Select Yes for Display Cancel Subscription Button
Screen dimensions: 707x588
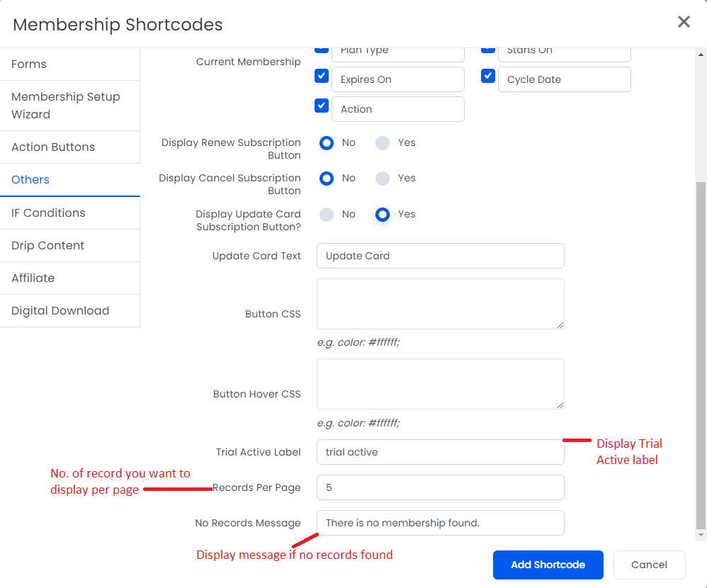[x=383, y=179]
